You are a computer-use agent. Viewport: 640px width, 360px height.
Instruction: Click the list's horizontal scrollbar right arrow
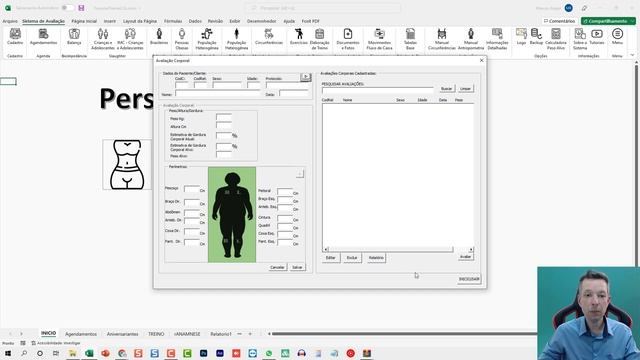pyautogui.click(x=471, y=249)
